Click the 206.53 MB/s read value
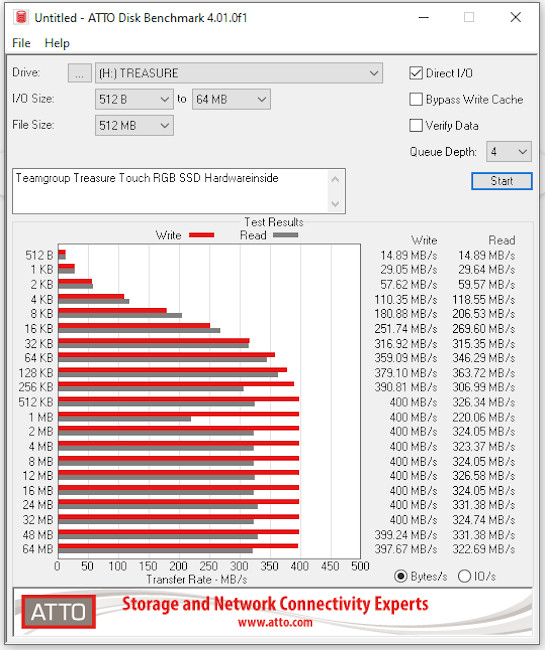 (x=484, y=314)
